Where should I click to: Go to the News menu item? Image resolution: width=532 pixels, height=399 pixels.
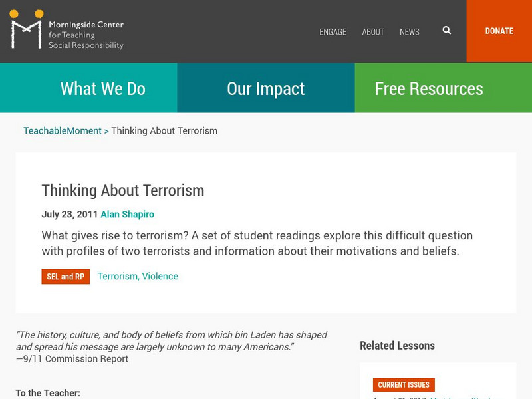point(410,32)
